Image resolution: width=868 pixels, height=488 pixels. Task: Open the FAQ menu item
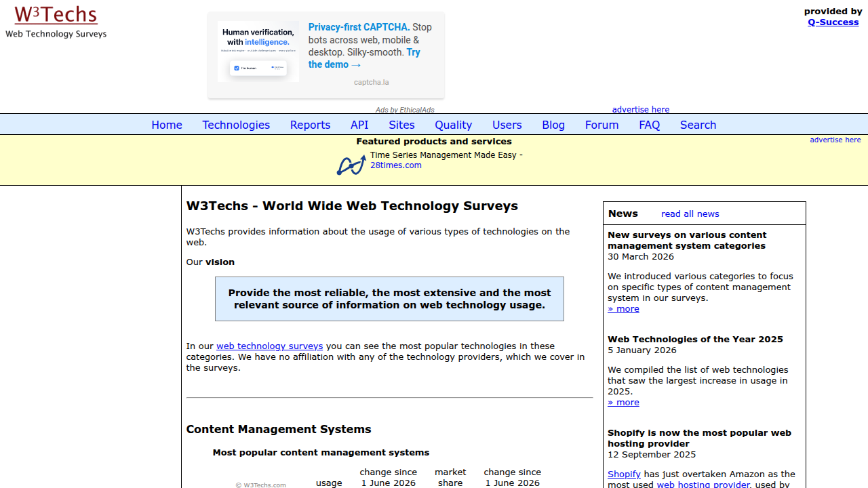pyautogui.click(x=650, y=125)
